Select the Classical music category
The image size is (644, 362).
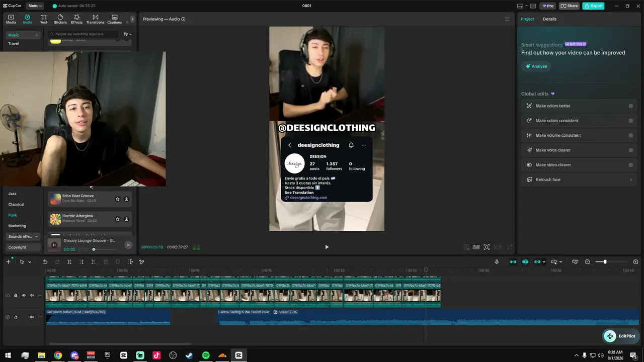point(16,205)
